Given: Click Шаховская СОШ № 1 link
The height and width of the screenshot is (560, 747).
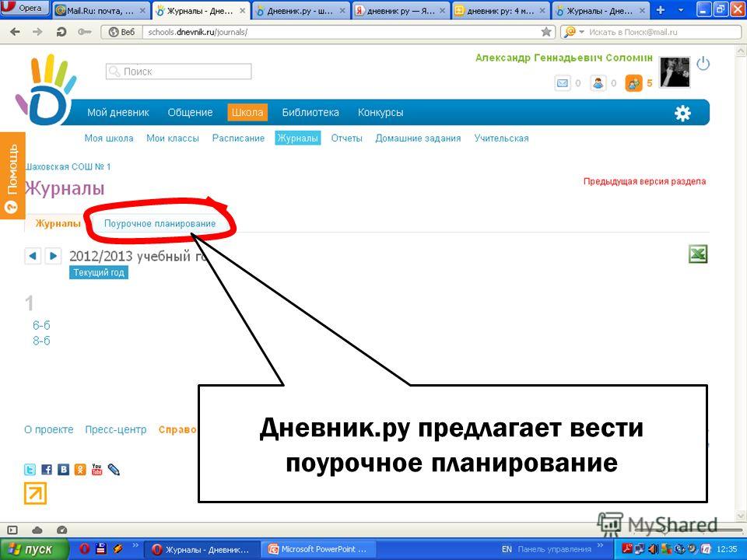Looking at the screenshot, I should (68, 166).
